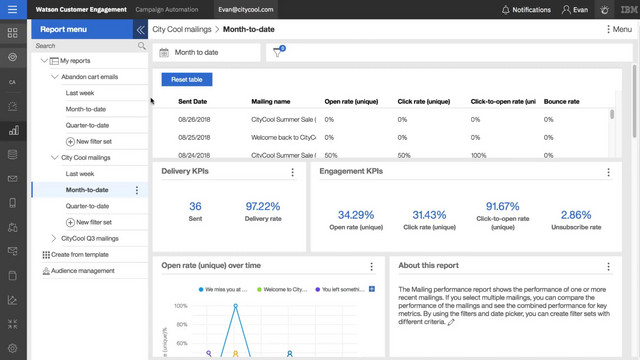The width and height of the screenshot is (640, 360).
Task: Open the CA sidebar item
Action: tap(13, 82)
